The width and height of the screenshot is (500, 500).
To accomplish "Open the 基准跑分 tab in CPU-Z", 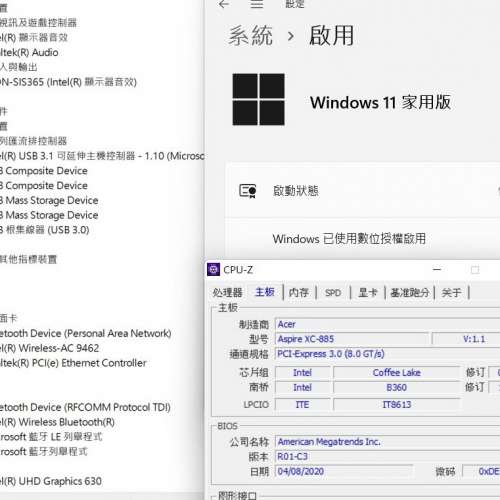I will tap(410, 293).
